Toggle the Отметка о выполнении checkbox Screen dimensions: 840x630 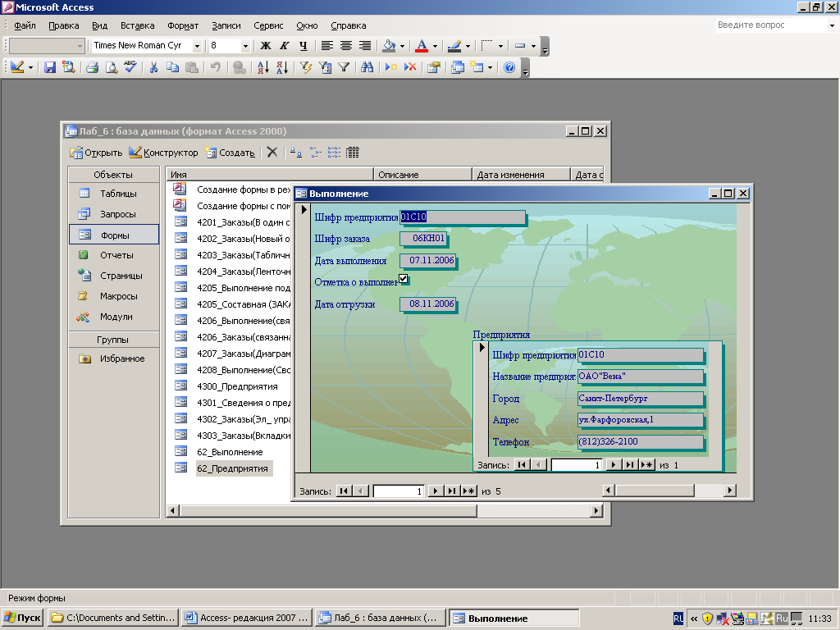pyautogui.click(x=404, y=280)
